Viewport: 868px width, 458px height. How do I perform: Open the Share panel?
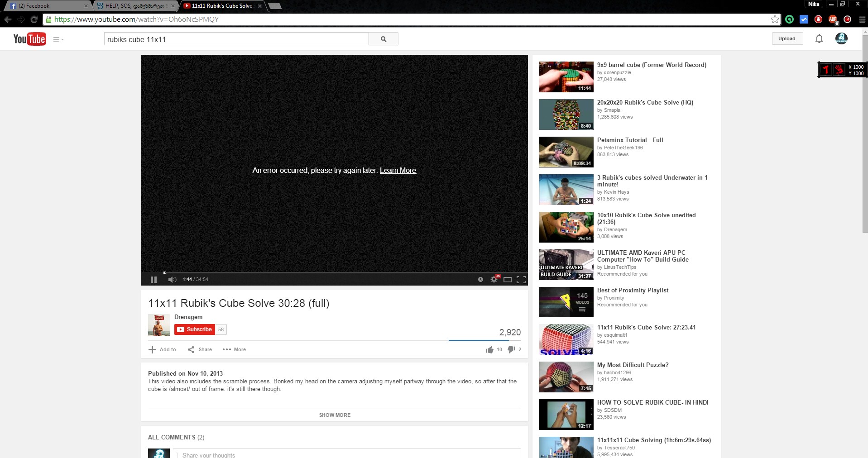coord(200,349)
